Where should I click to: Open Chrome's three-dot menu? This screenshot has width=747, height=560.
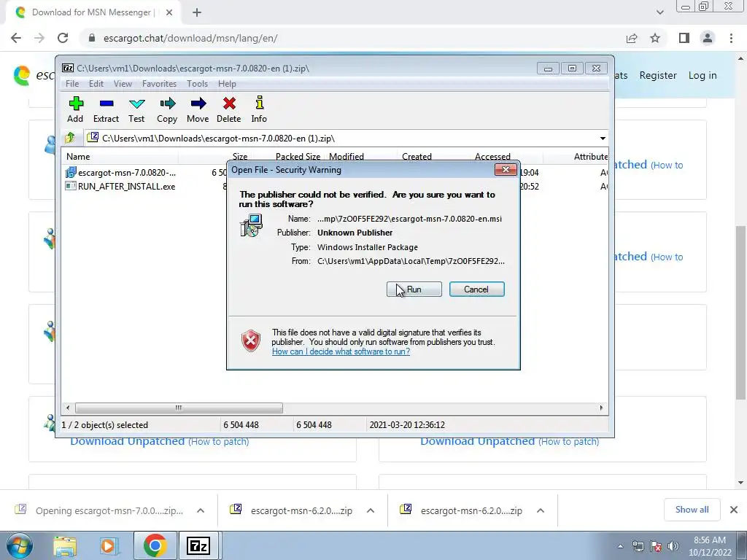click(x=731, y=38)
